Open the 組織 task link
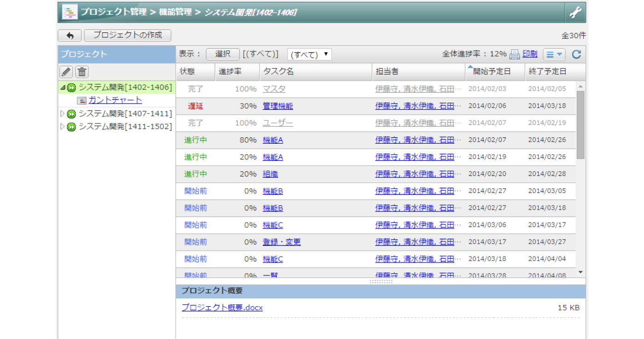644x339 pixels. click(270, 174)
